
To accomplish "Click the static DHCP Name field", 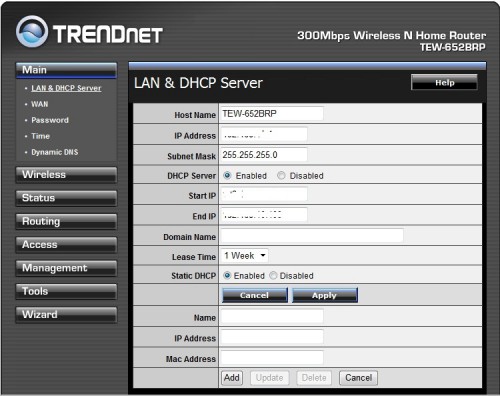I will pos(272,316).
